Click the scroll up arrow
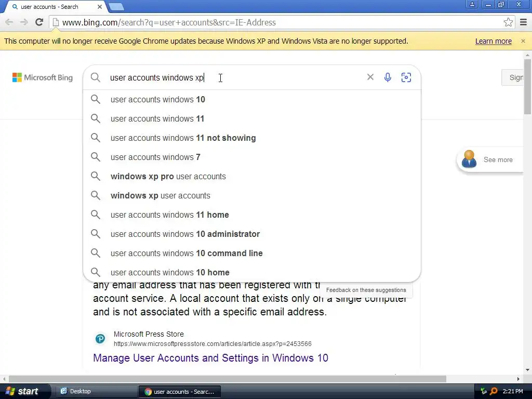This screenshot has height=399, width=532. pyautogui.click(x=527, y=55)
